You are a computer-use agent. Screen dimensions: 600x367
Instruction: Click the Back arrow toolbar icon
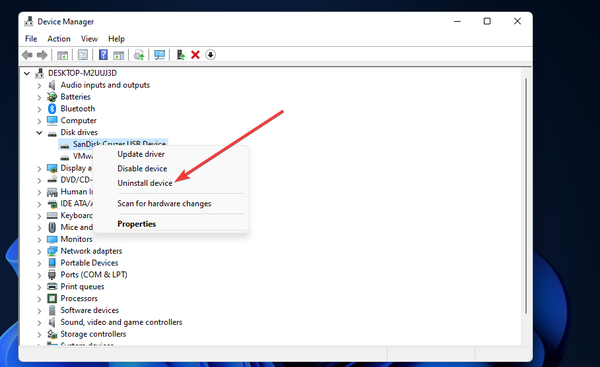(x=27, y=55)
